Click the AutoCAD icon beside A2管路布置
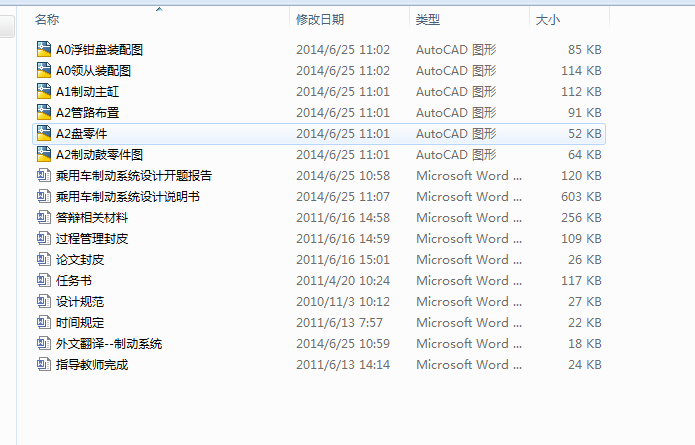Viewport: 695px width, 445px height. click(x=43, y=113)
